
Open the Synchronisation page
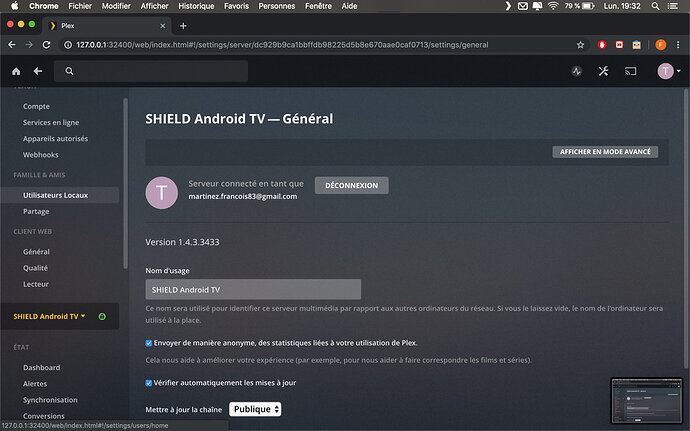[50, 400]
